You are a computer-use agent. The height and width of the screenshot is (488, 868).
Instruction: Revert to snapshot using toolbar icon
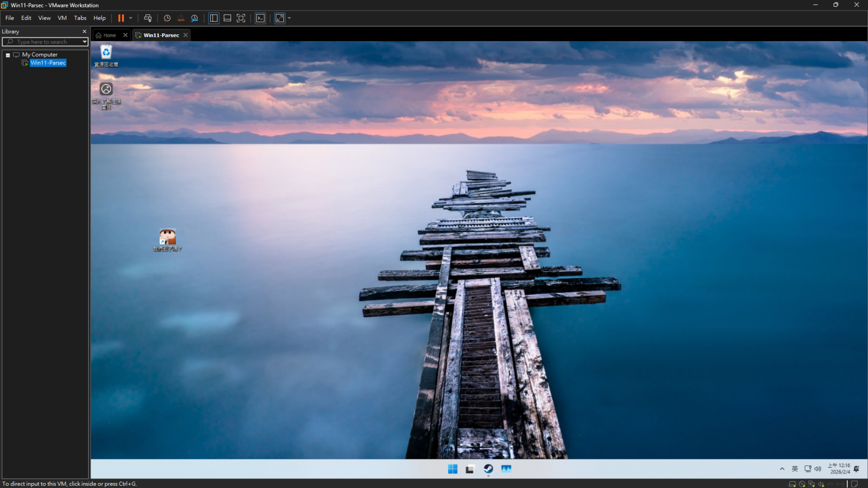(181, 18)
